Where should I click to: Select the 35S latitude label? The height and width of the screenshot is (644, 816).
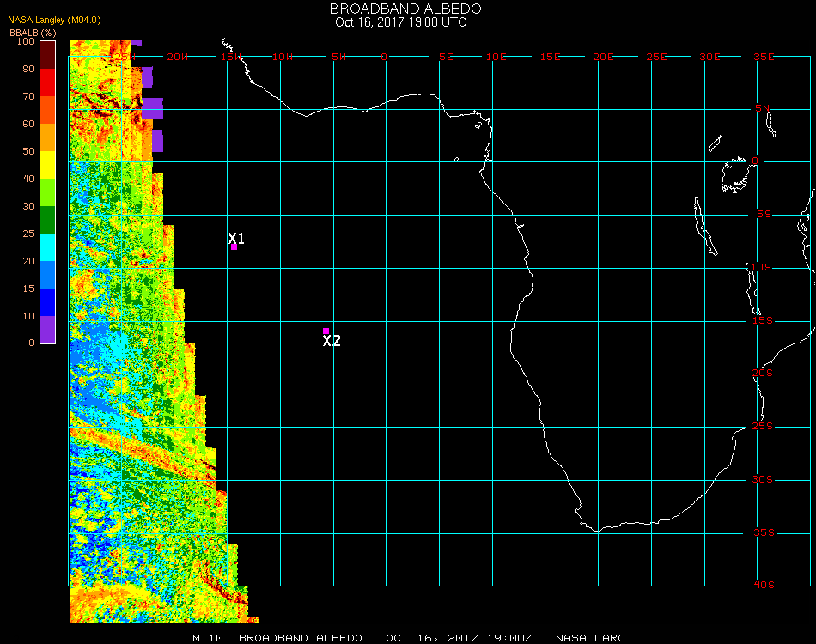pyautogui.click(x=764, y=532)
